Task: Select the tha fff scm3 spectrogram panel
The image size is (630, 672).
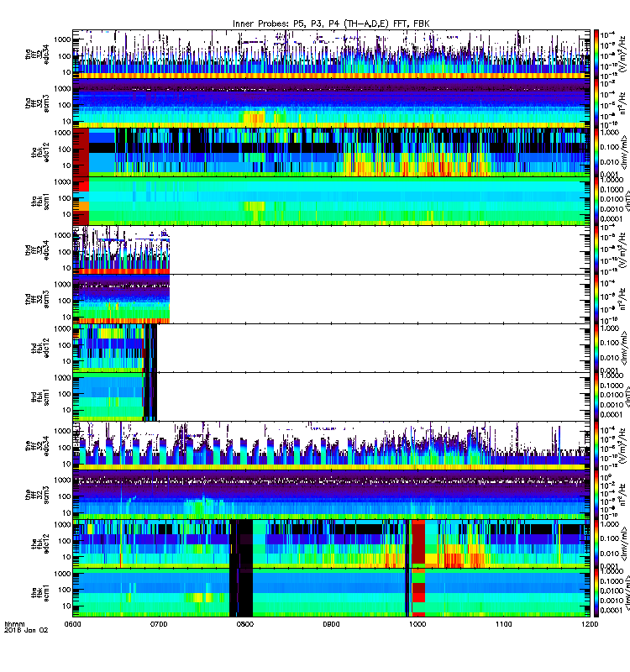Action: [331, 102]
